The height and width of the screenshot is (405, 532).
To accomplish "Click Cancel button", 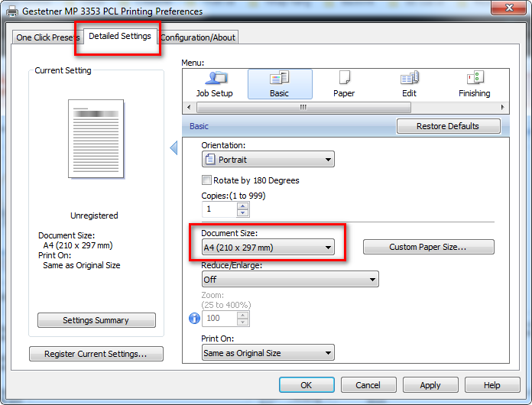I will coord(368,385).
